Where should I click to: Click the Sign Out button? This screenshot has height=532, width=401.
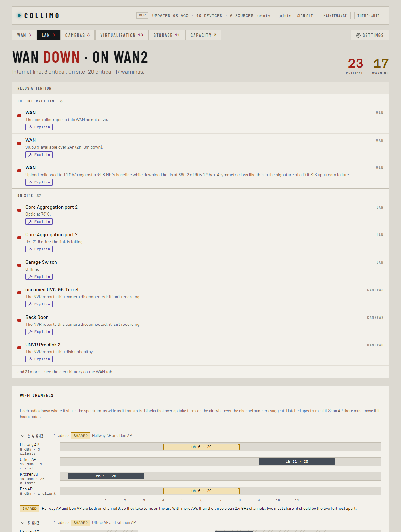(x=305, y=16)
